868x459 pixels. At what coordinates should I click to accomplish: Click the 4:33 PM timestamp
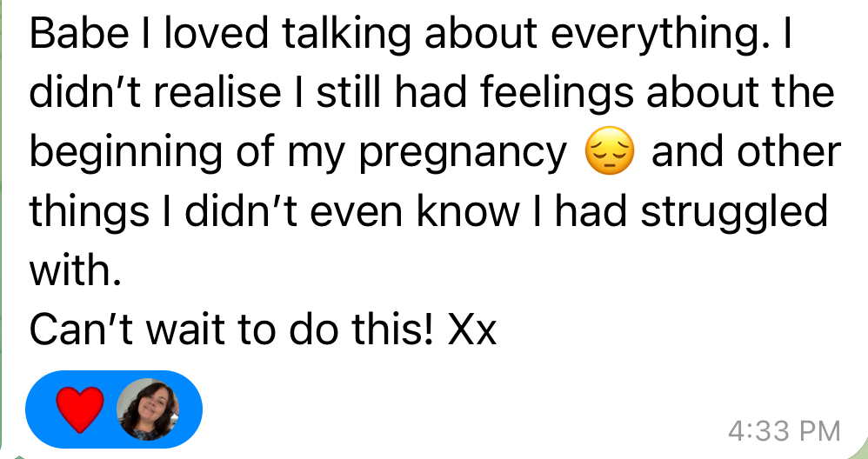point(783,429)
